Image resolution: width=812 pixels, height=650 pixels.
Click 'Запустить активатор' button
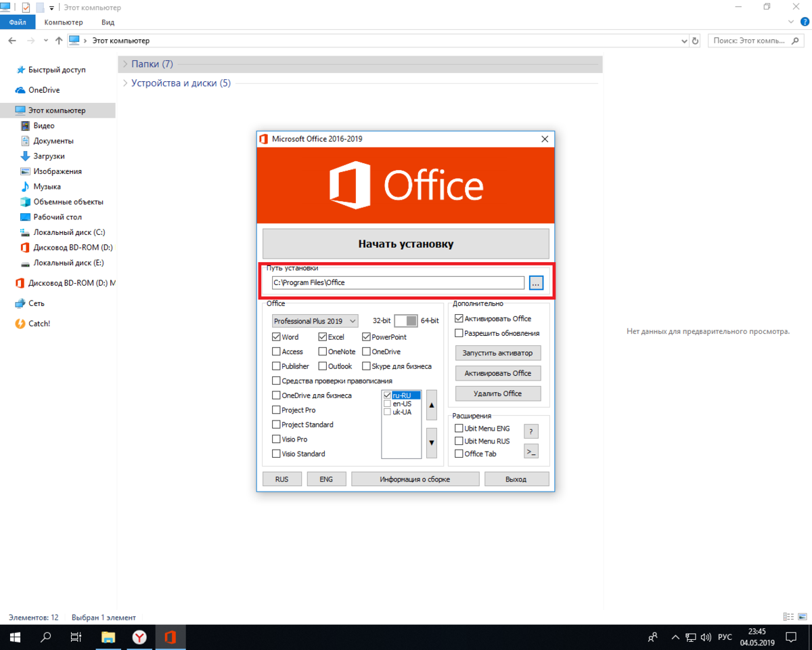pyautogui.click(x=498, y=353)
